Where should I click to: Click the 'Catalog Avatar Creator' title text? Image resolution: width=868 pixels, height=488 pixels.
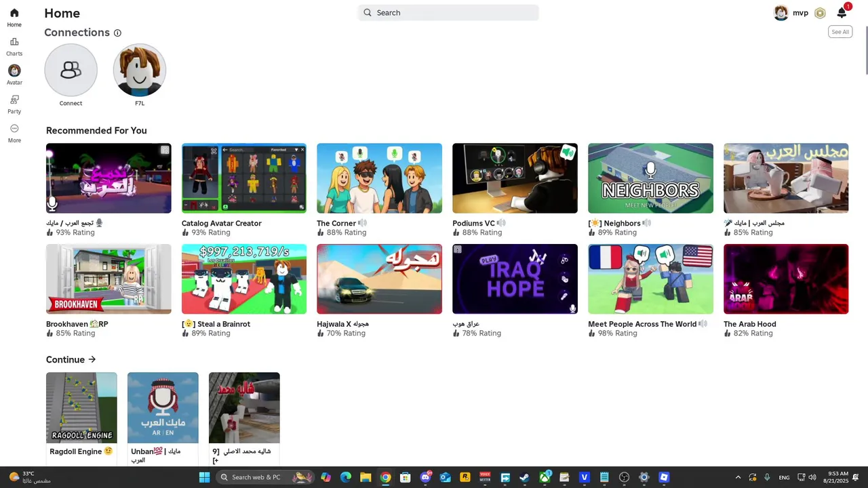[221, 223]
